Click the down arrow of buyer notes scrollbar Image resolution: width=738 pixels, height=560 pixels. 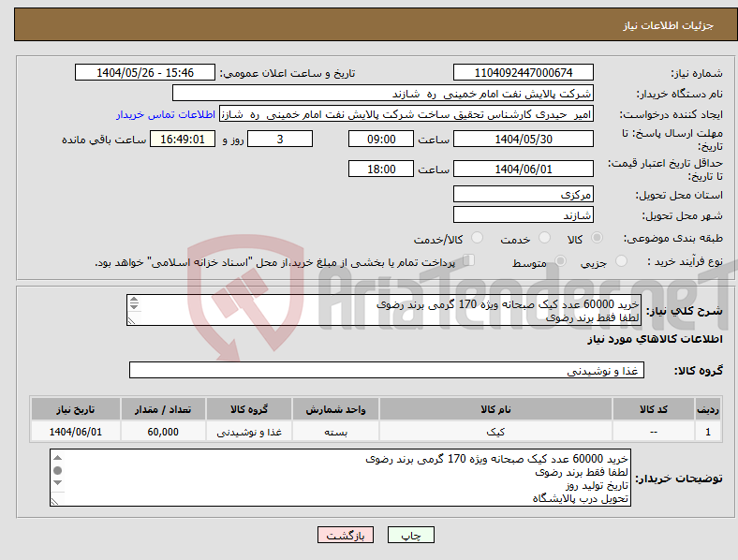(57, 482)
